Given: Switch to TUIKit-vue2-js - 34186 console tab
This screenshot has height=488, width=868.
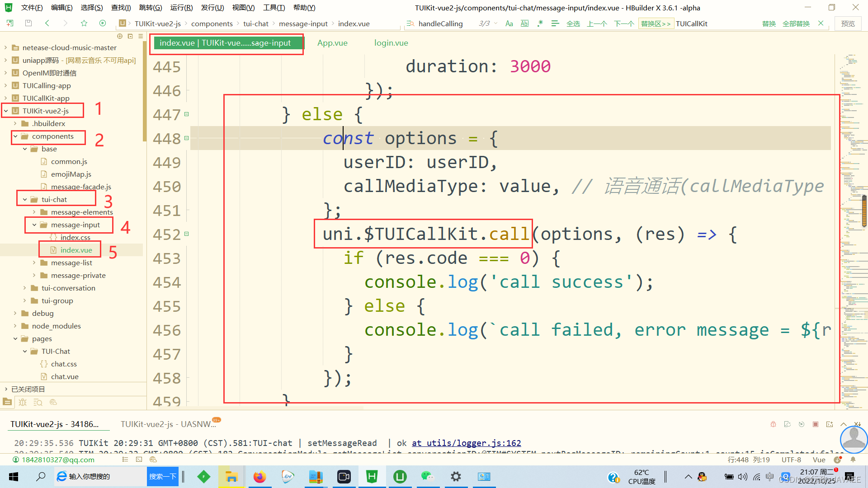Looking at the screenshot, I should [54, 424].
